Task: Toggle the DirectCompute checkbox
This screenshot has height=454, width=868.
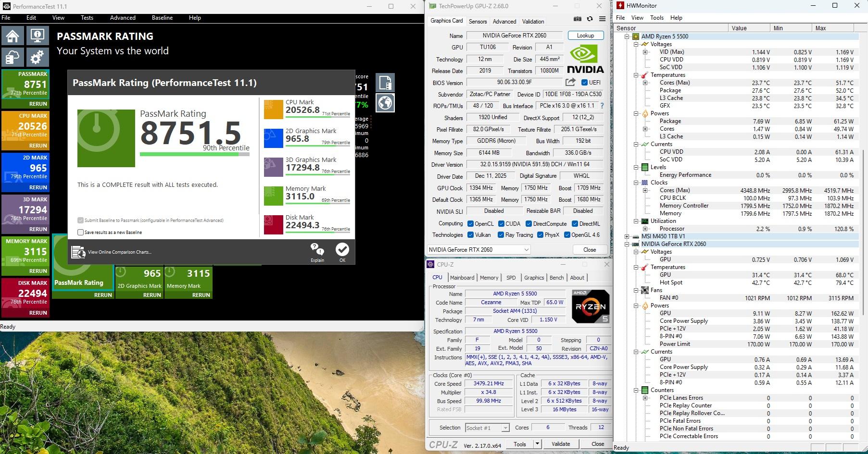Action: (x=528, y=223)
